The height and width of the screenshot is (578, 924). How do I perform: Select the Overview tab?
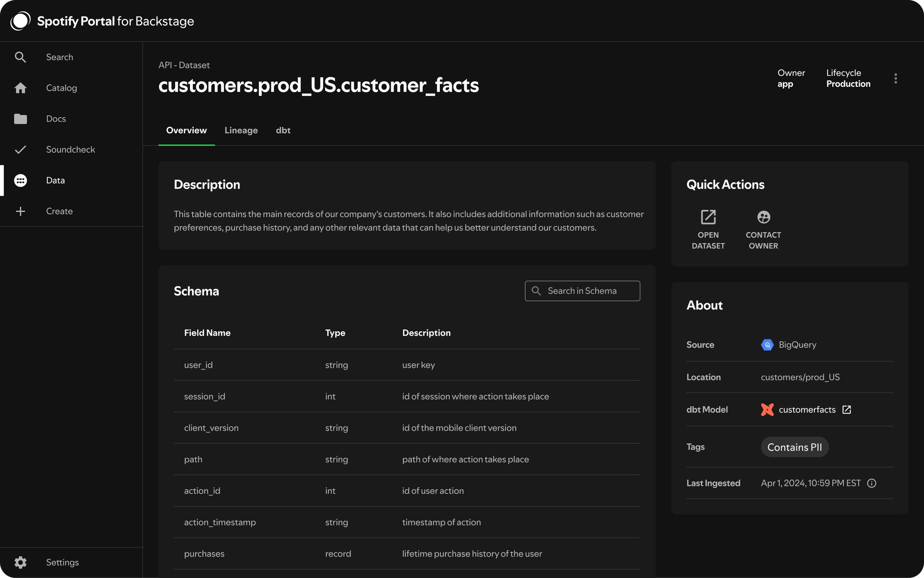tap(186, 131)
